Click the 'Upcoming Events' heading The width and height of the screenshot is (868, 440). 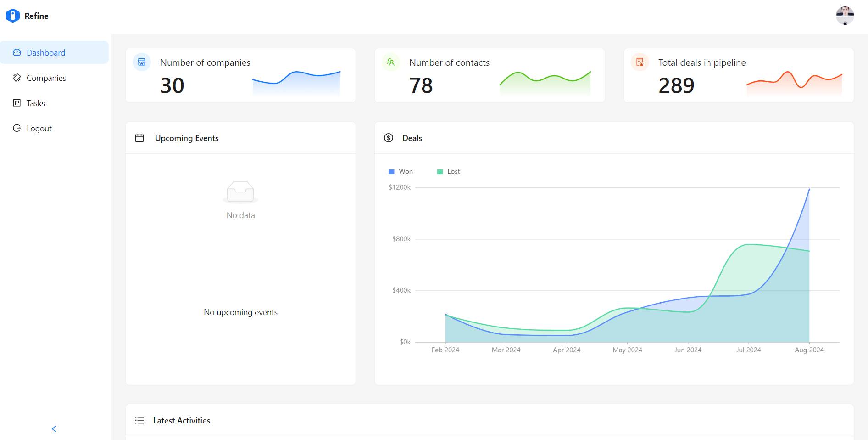coord(187,138)
